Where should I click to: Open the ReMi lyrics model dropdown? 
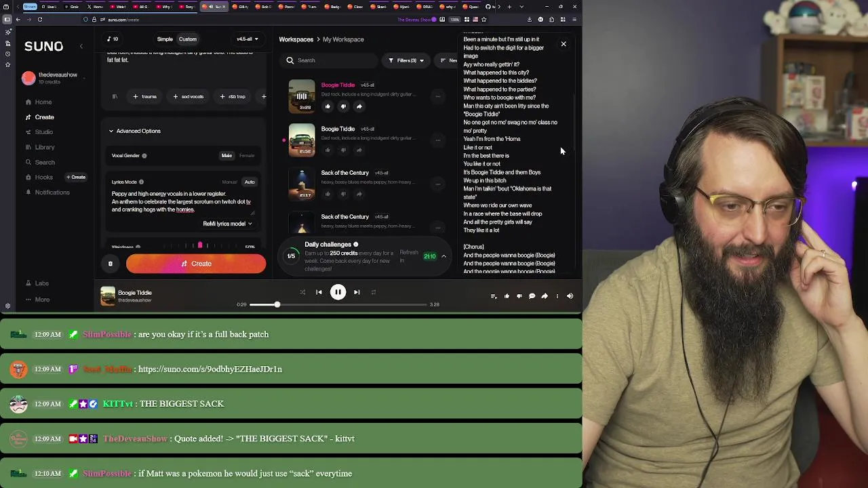click(227, 224)
